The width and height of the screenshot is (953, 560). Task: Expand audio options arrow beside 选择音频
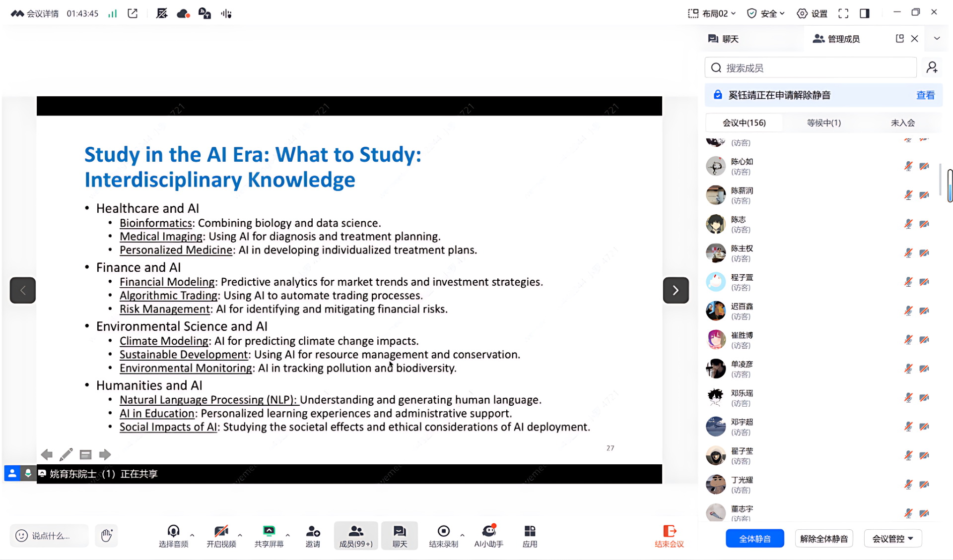coord(192,535)
